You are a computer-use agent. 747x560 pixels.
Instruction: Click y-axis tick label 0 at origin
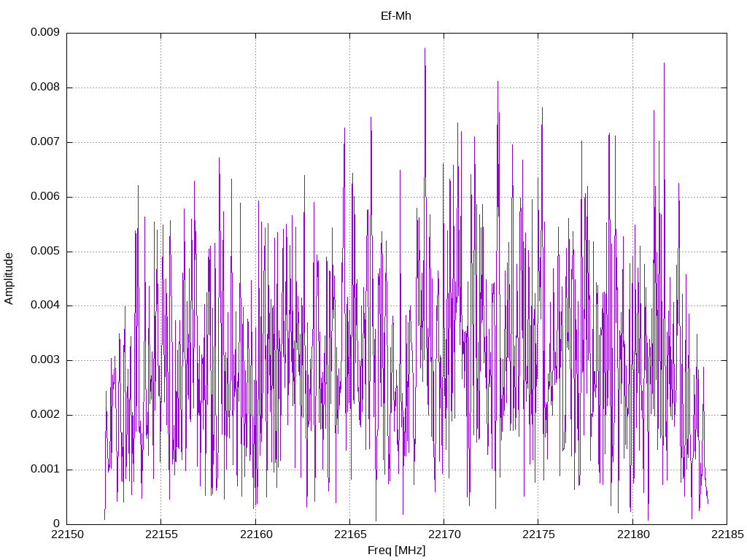point(57,524)
